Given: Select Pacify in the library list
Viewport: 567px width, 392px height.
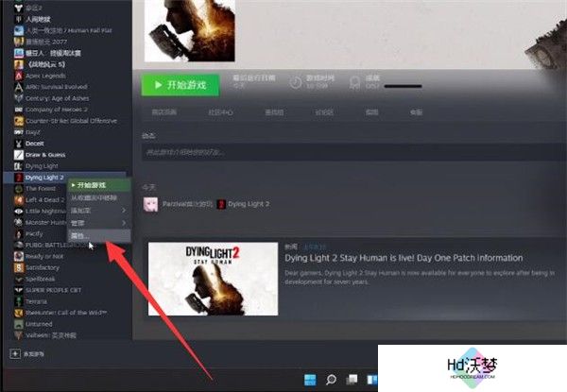Looking at the screenshot, I should 34,234.
